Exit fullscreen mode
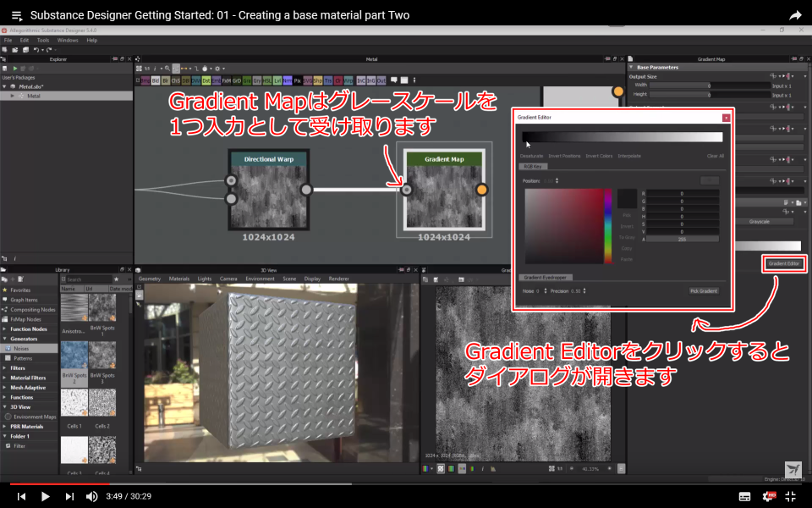Image resolution: width=812 pixels, height=508 pixels. point(790,497)
